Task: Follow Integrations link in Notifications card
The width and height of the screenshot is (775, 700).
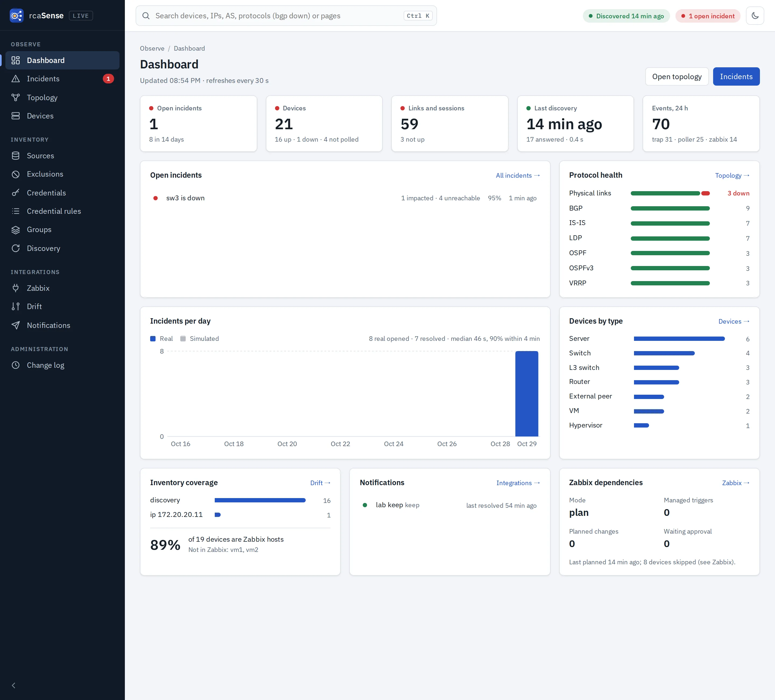Action: pyautogui.click(x=518, y=483)
